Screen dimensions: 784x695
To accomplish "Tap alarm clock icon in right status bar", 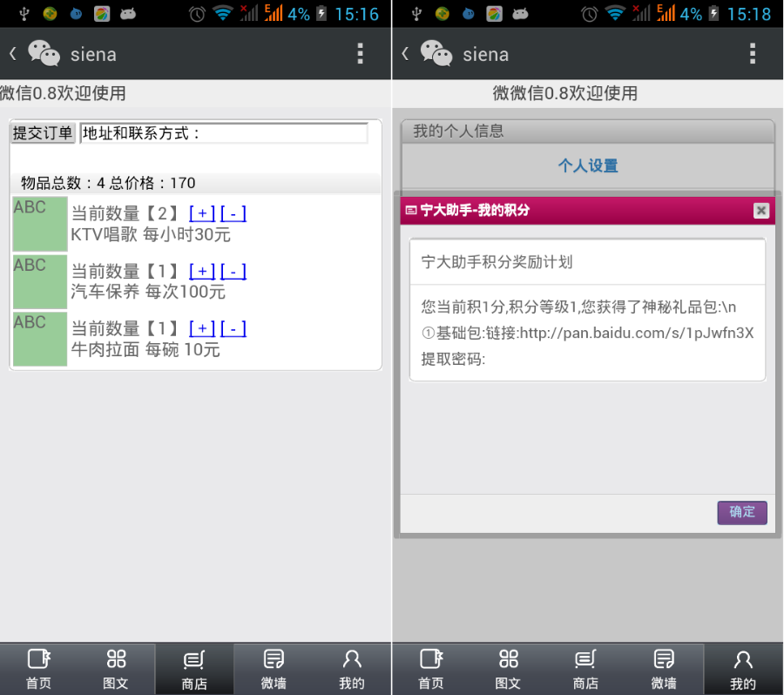I will coord(590,14).
